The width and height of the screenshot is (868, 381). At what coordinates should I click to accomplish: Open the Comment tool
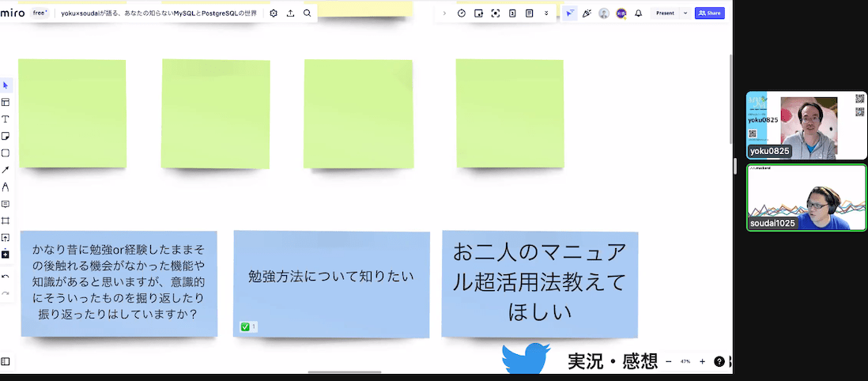click(6, 204)
